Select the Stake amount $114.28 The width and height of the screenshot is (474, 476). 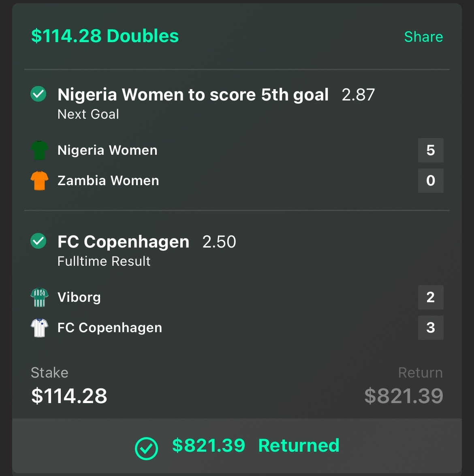click(69, 396)
